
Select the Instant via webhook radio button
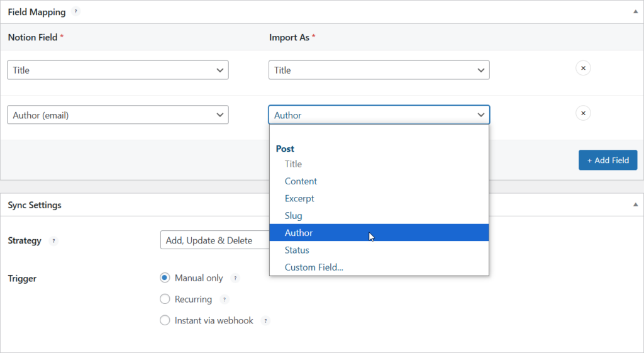(165, 320)
